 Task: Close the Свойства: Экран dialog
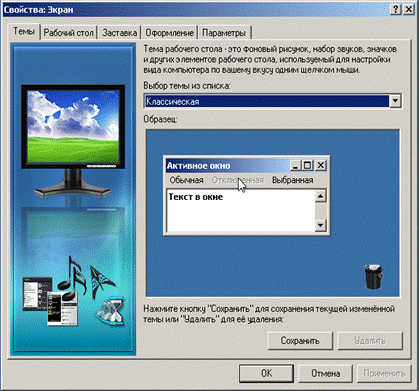pos(408,10)
